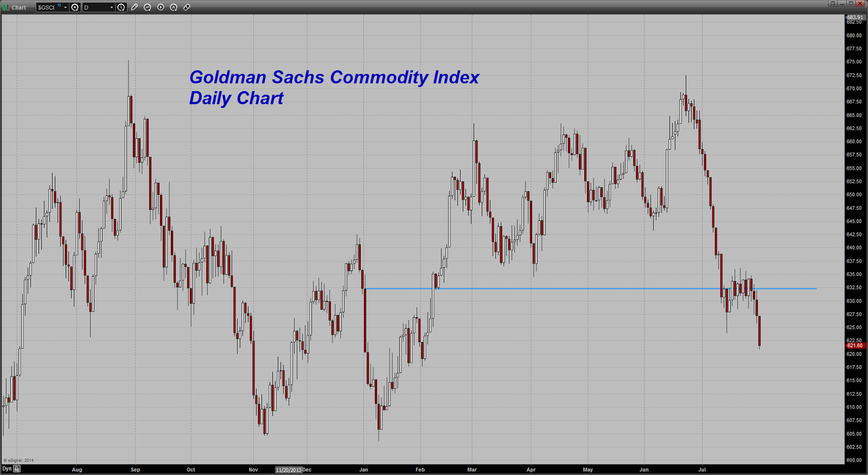Click the 605.00 price axis label
Viewport: 868px width, 475px height.
point(854,434)
